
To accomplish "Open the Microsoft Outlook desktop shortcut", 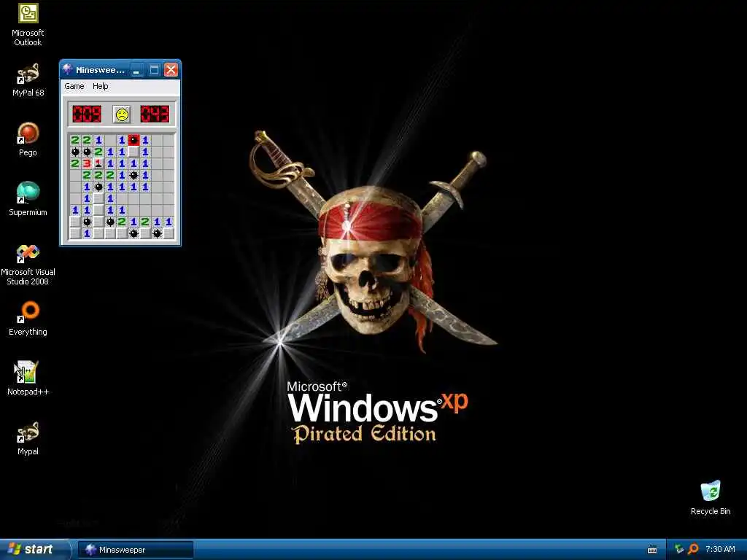I will pyautogui.click(x=28, y=24).
